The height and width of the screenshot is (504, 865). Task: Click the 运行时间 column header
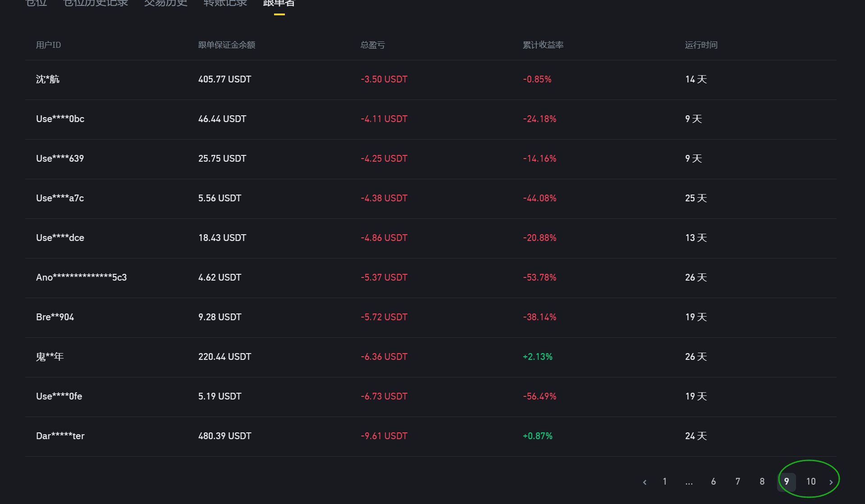[x=701, y=45]
